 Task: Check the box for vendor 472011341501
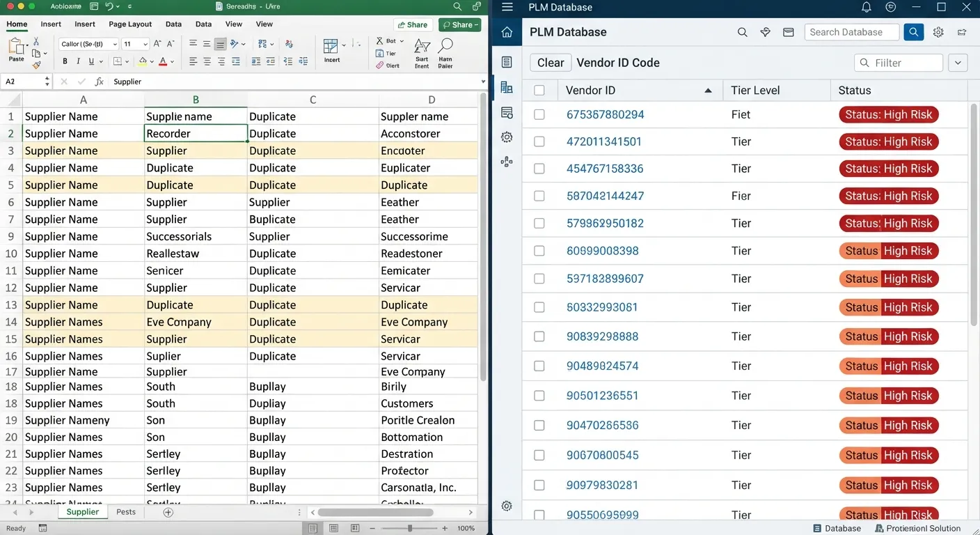tap(539, 141)
